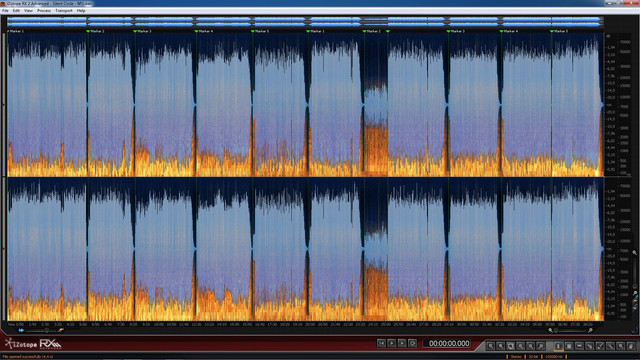Click the blue corner icon at the spectrogram's bottom right
The width and height of the screenshot is (640, 360).
[x=635, y=330]
